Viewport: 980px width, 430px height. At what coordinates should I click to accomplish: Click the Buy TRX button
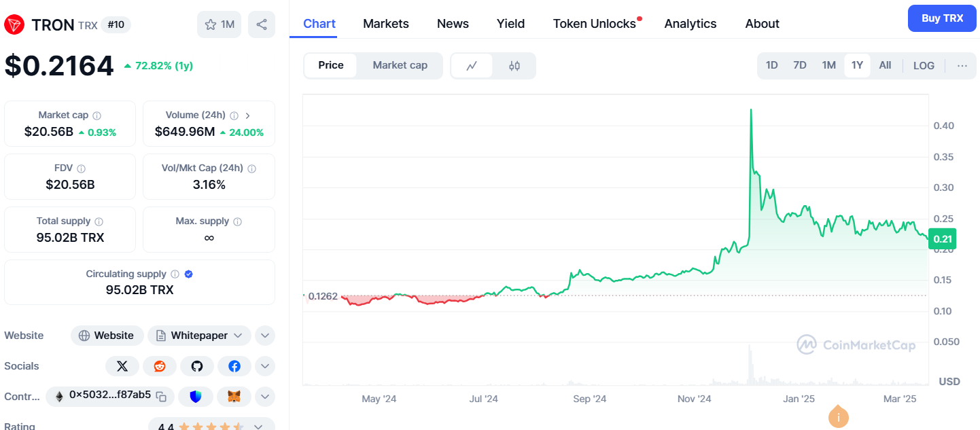click(942, 18)
